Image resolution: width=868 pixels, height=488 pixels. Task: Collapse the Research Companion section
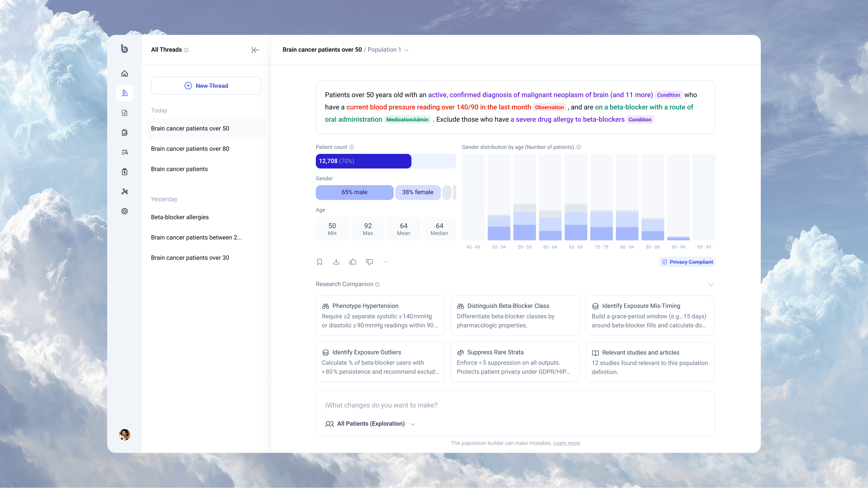tap(711, 284)
